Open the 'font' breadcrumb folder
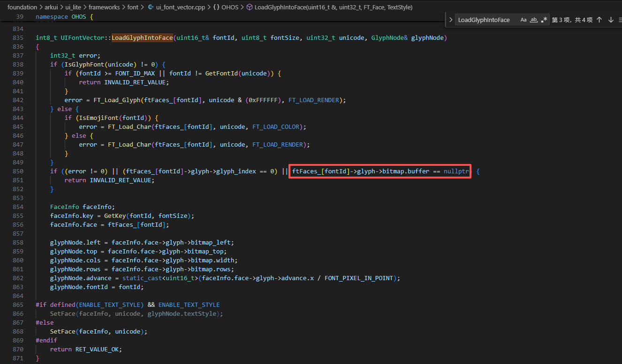This screenshot has height=364, width=622. pos(132,7)
